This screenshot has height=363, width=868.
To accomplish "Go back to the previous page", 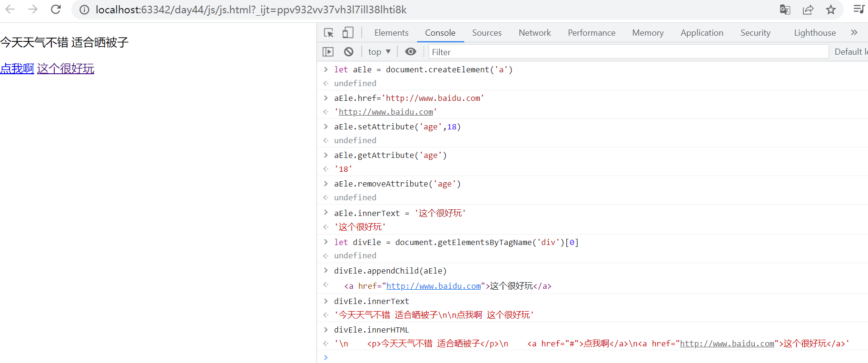I will coord(10,10).
